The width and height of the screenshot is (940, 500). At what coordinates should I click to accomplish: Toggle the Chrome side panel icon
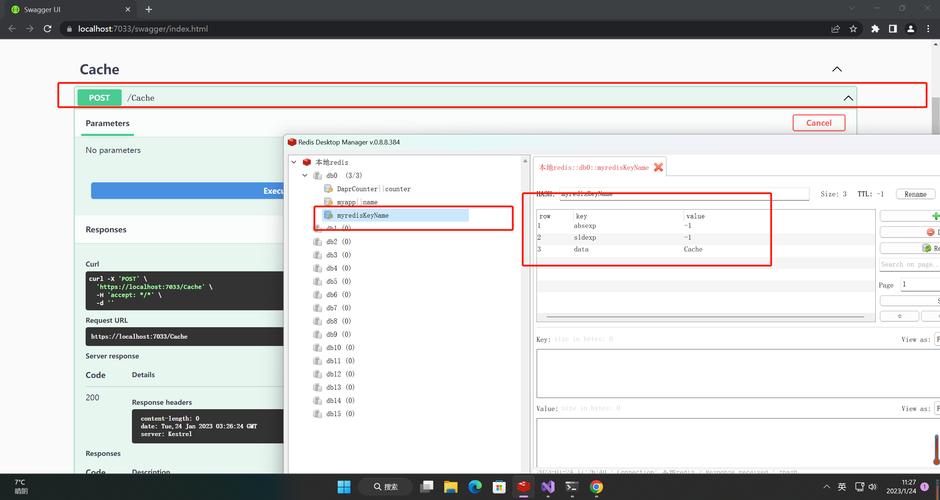[x=893, y=29]
